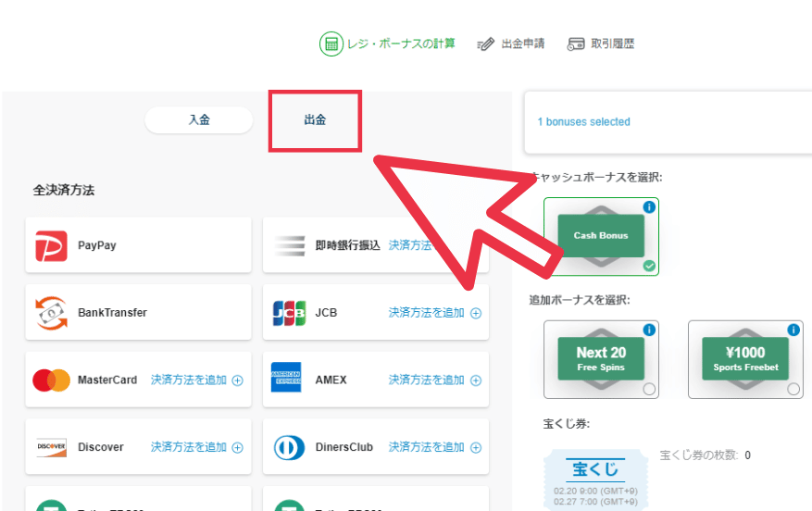Select the Cash Bonus card
The width and height of the screenshot is (812, 511).
(x=601, y=237)
